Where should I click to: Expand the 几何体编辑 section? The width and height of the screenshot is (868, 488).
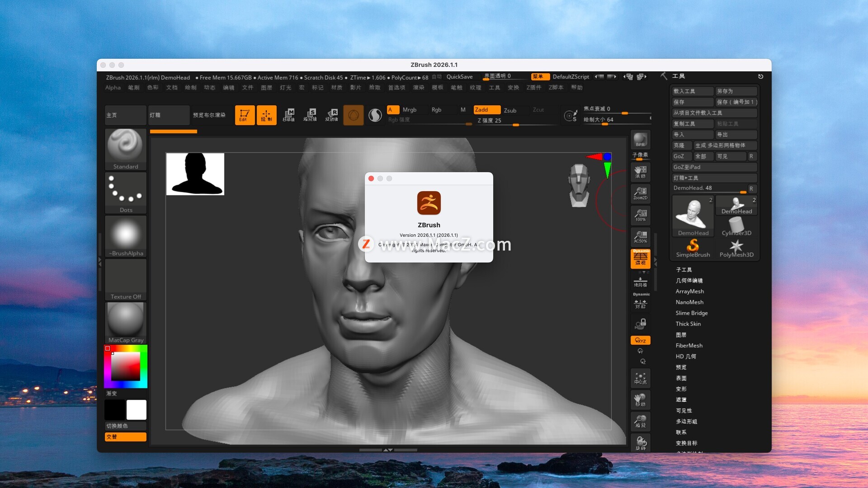coord(689,281)
